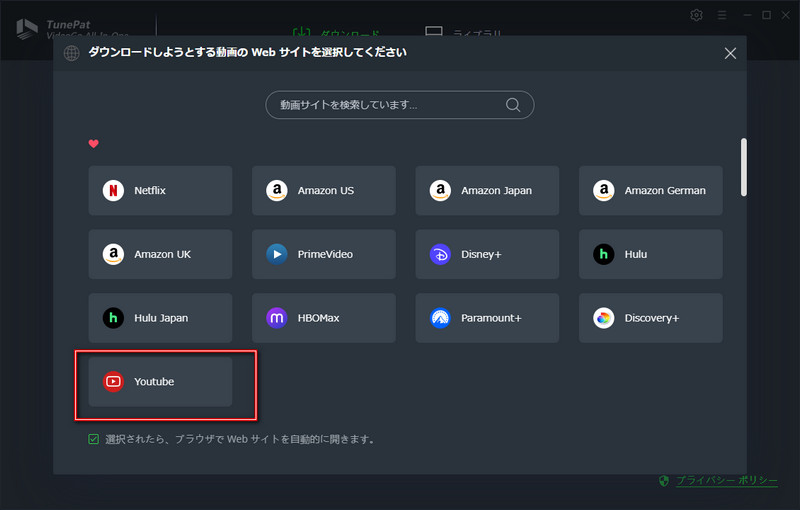The image size is (800, 510).
Task: Select Amazon German site
Action: [651, 190]
